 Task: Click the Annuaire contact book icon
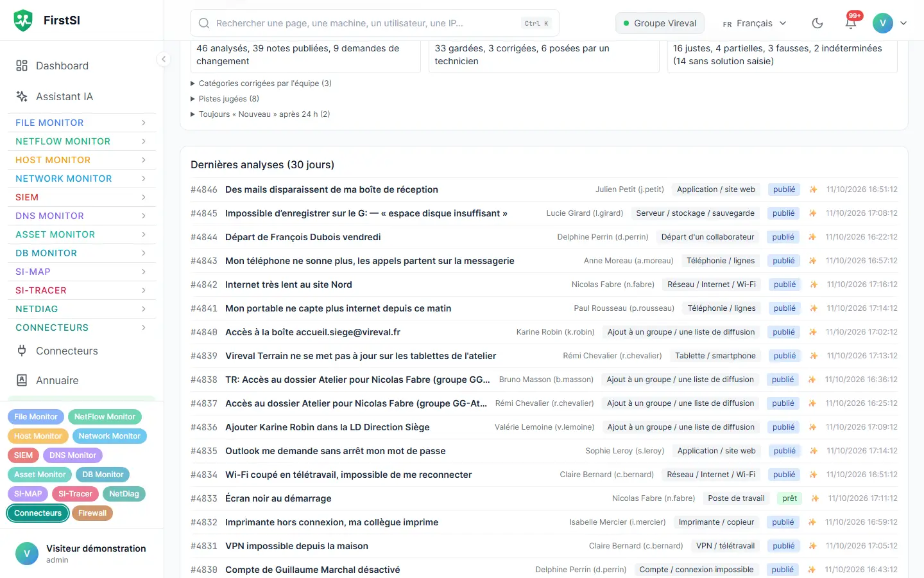[x=22, y=380]
